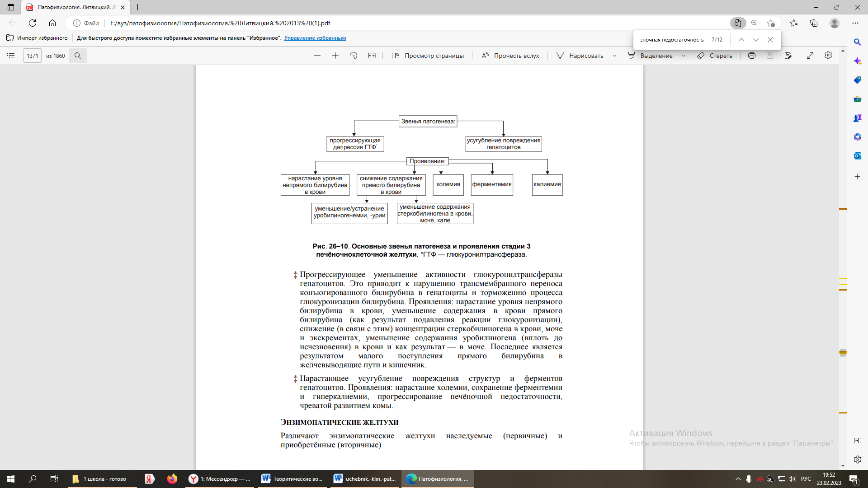Screen dimensions: 868x488
Task: Open the Discover sparkle icon in sidebar
Action: pos(857,61)
